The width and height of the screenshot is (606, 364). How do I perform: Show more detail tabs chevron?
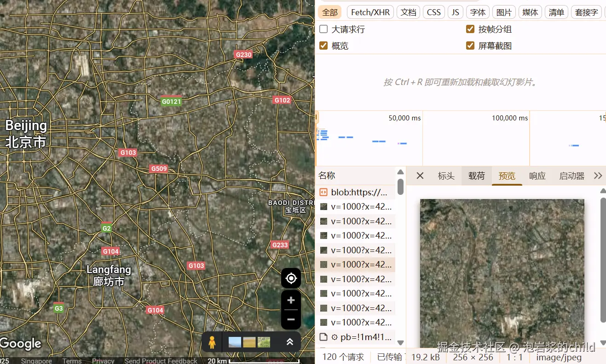coord(598,176)
